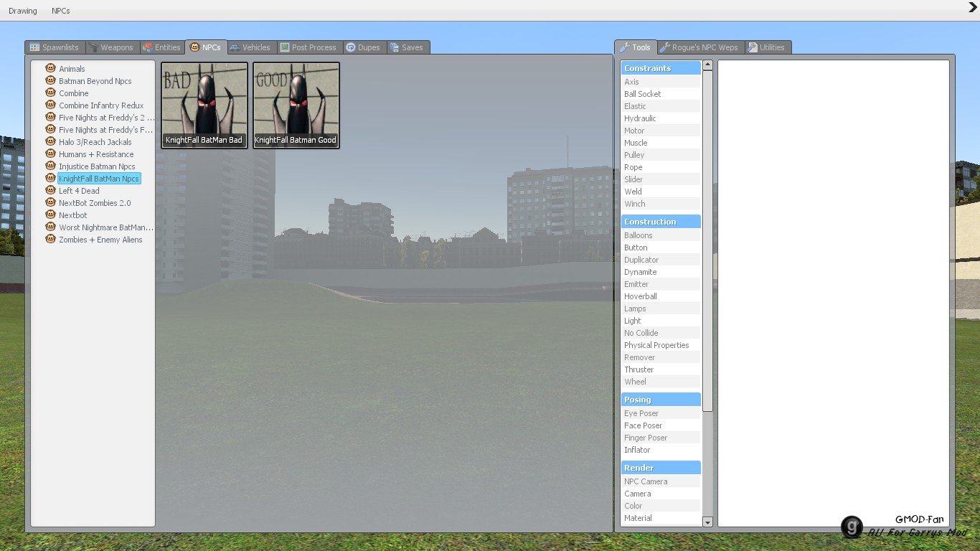Select the Thruster tool
This screenshot has height=551, width=980.
pos(639,369)
